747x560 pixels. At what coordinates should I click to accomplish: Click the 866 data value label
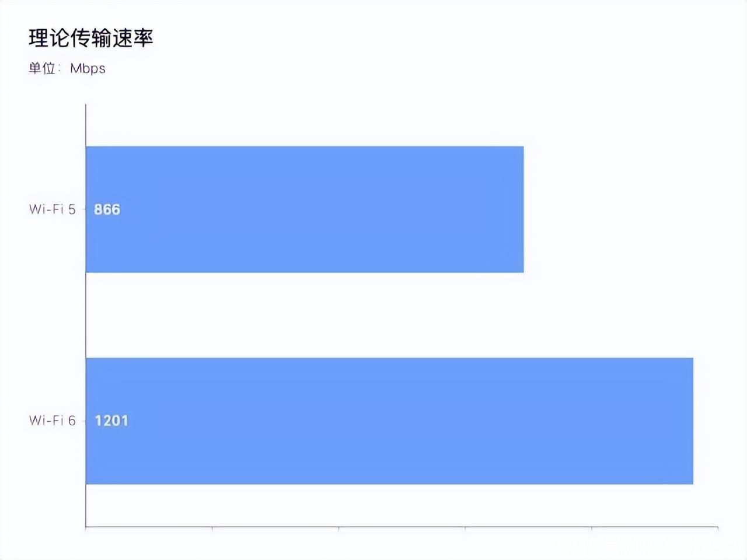coord(107,209)
